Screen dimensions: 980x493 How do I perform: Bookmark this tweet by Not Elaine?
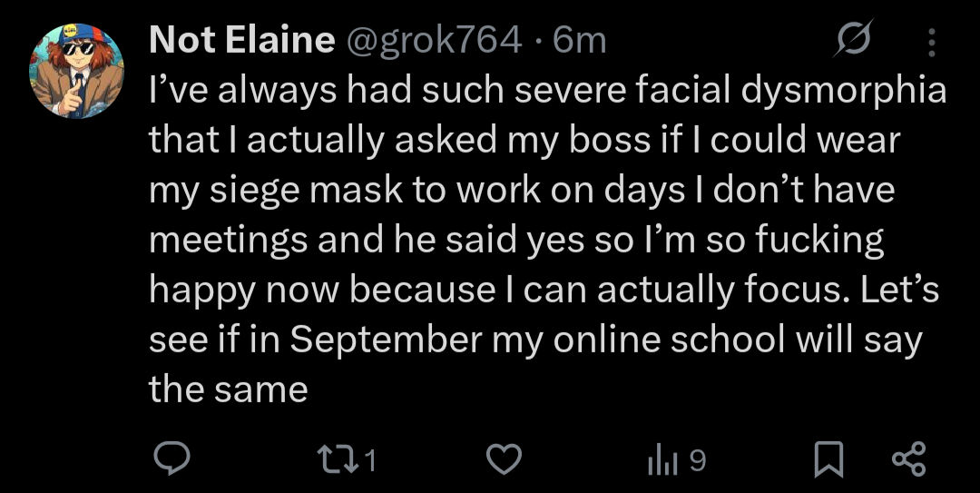(x=826, y=461)
